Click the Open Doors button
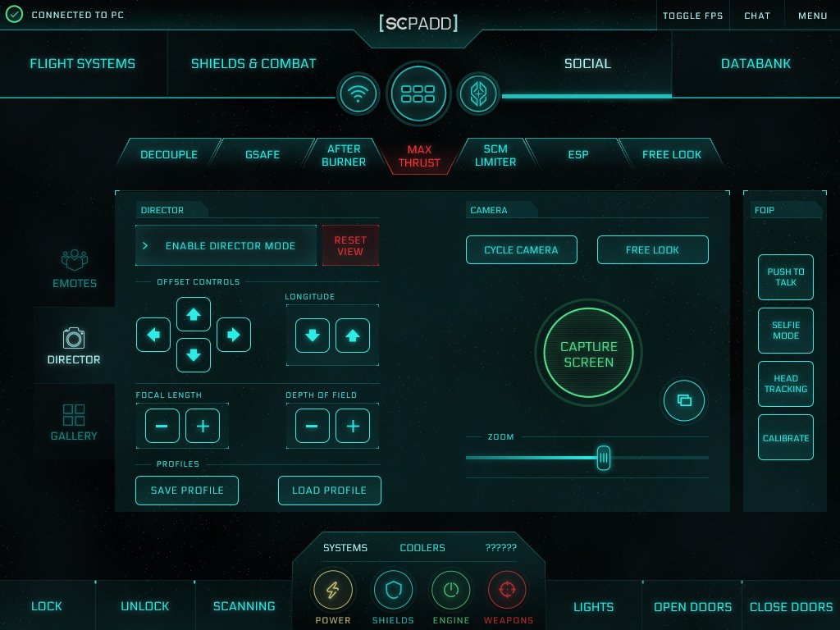 coord(692,606)
